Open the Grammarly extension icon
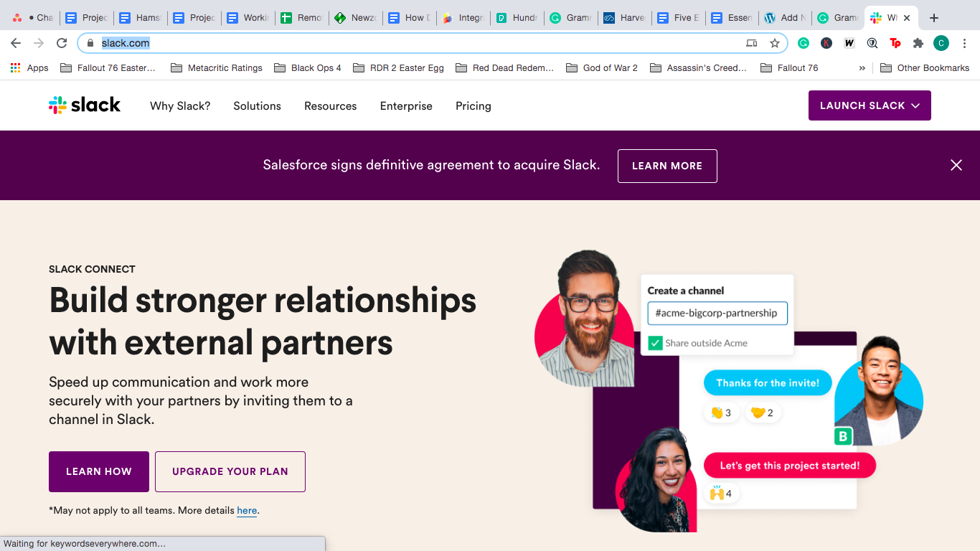The height and width of the screenshot is (551, 980). coord(804,43)
